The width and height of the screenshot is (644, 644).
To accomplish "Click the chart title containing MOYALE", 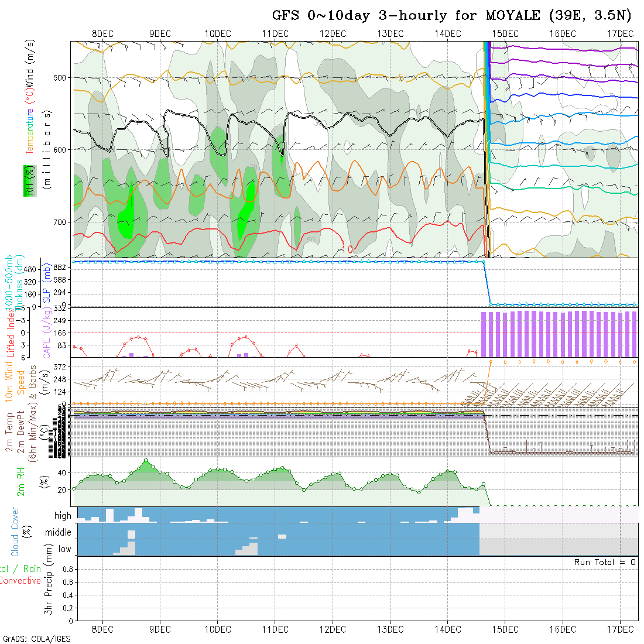I will pos(452,15).
